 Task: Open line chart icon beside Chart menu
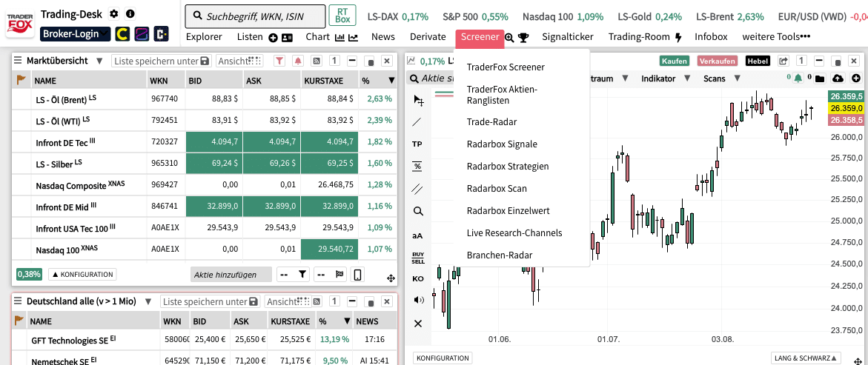pyautogui.click(x=353, y=38)
